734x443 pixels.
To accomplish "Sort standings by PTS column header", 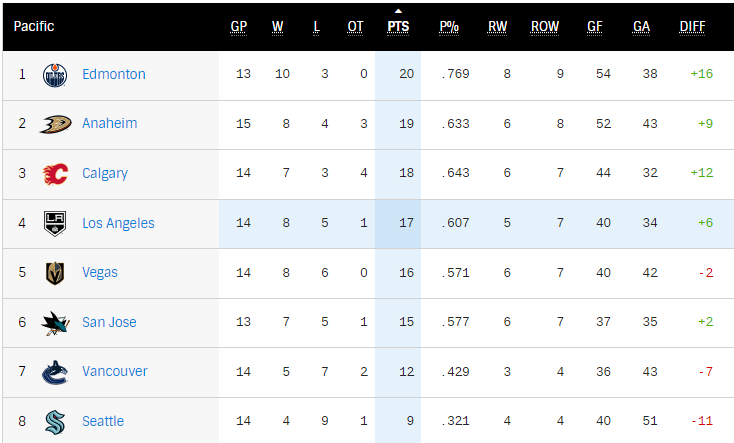I will (x=398, y=27).
